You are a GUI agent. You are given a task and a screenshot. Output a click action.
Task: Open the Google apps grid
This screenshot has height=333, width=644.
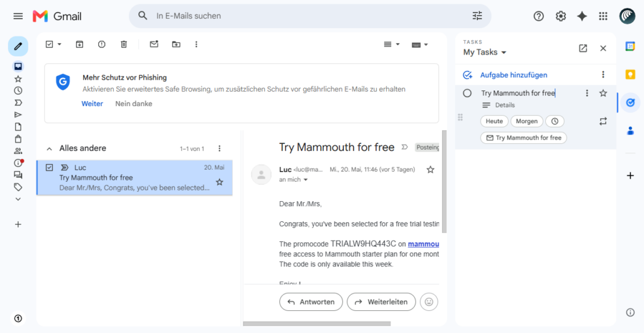pos(603,16)
